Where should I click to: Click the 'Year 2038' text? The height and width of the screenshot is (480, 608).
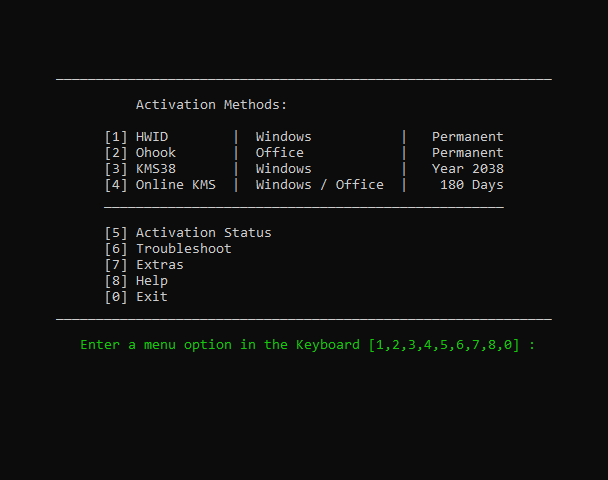[467, 169]
